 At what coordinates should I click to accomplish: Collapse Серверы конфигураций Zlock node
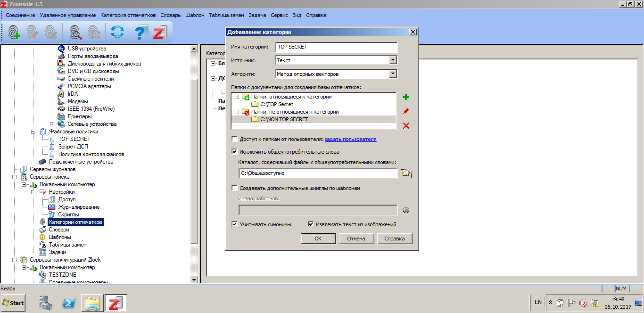pyautogui.click(x=14, y=260)
